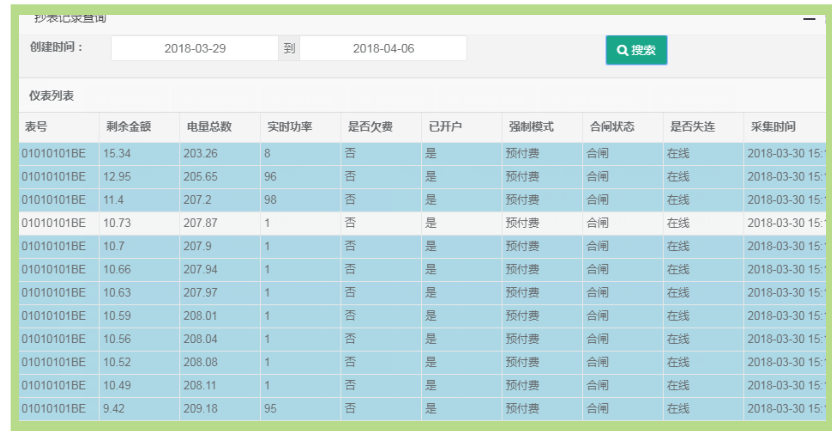Screen dimensions: 840x435
Task: Click the green 搜索 search button
Action: (x=636, y=50)
